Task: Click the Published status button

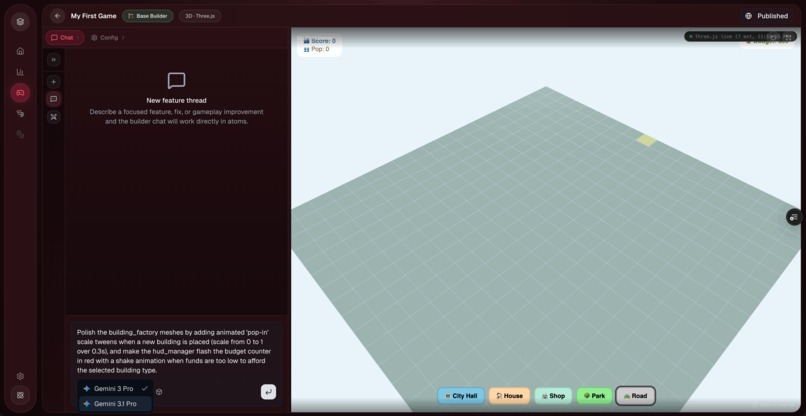Action: [x=766, y=16]
